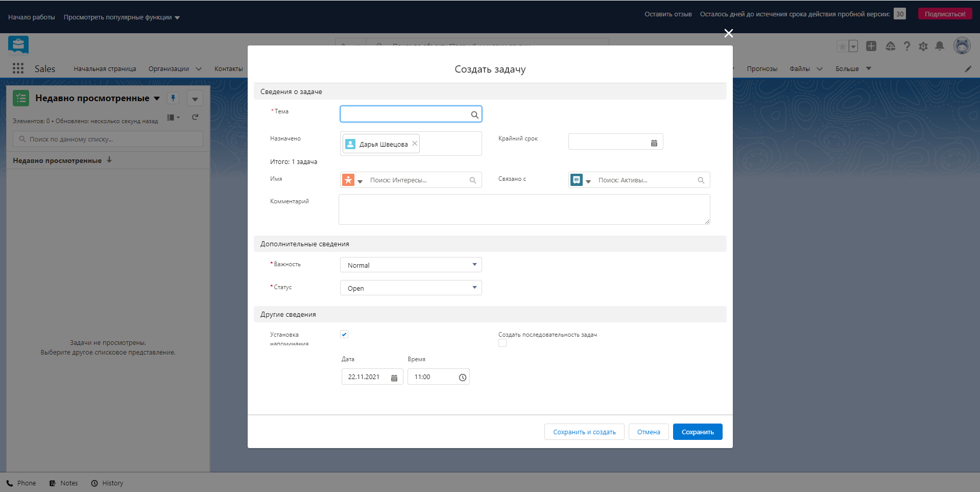
Task: Open the favorites list dropdown arrow
Action: (x=853, y=46)
